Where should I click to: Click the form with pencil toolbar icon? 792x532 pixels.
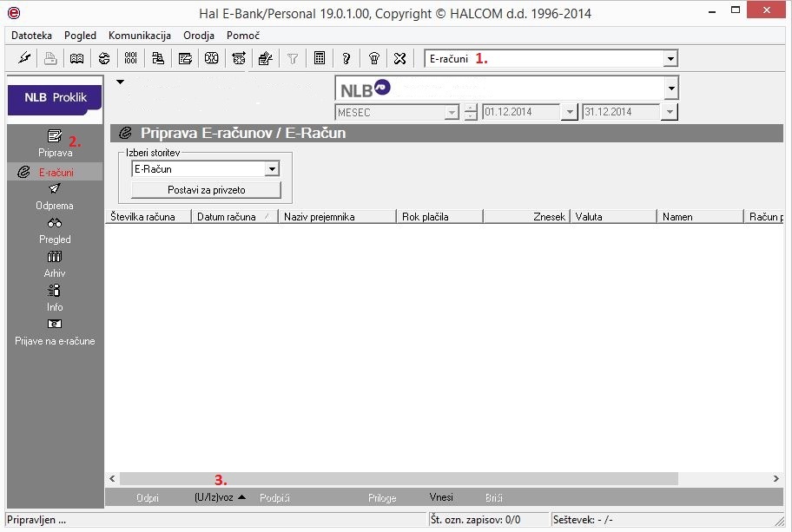[x=185, y=58]
